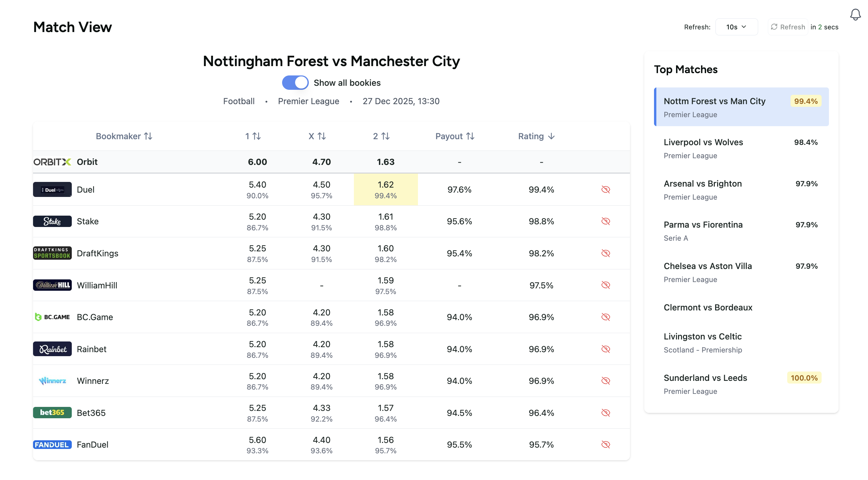Click the Duel bookmaker logo
868x480 pixels.
(x=52, y=189)
